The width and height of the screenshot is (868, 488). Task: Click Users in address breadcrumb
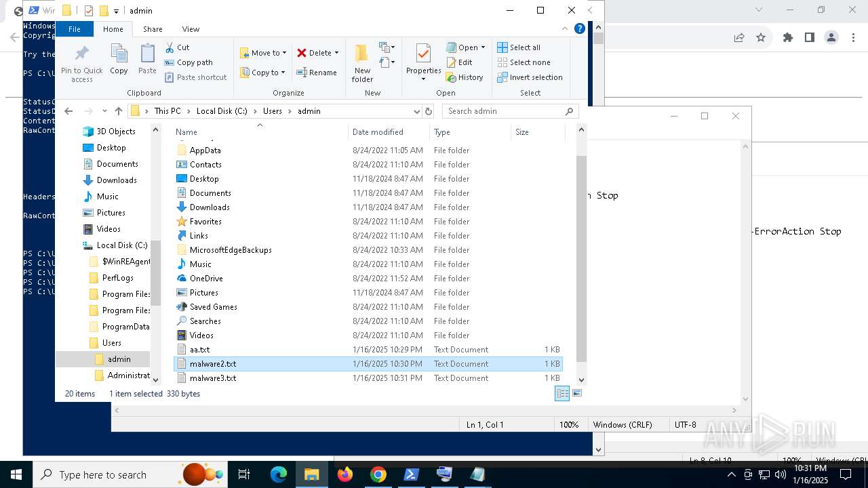(x=273, y=111)
